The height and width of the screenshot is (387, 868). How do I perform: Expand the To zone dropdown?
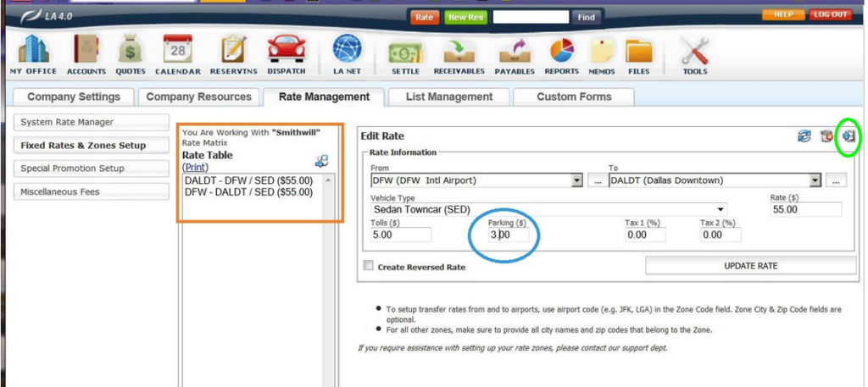[815, 180]
